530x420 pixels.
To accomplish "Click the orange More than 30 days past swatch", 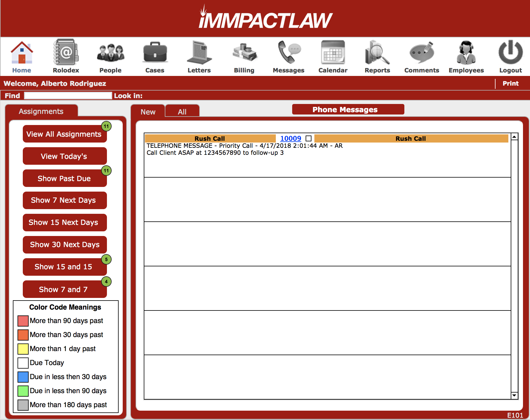I will [x=23, y=335].
